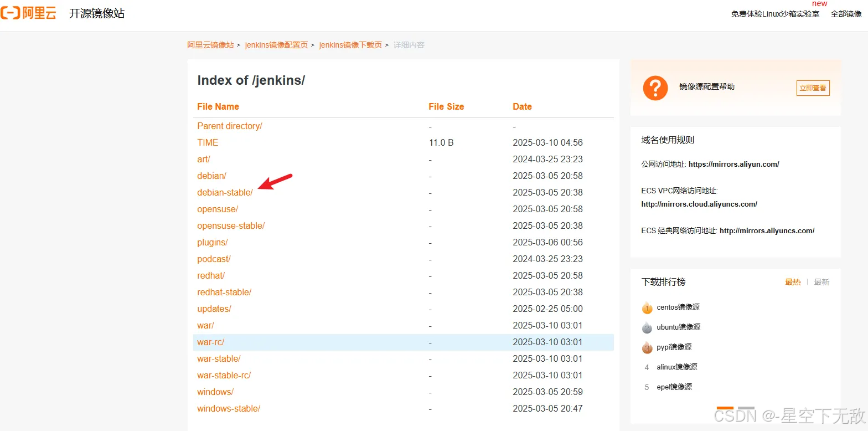This screenshot has width=868, height=431.
Task: Open the debian/ directory
Action: click(x=211, y=176)
